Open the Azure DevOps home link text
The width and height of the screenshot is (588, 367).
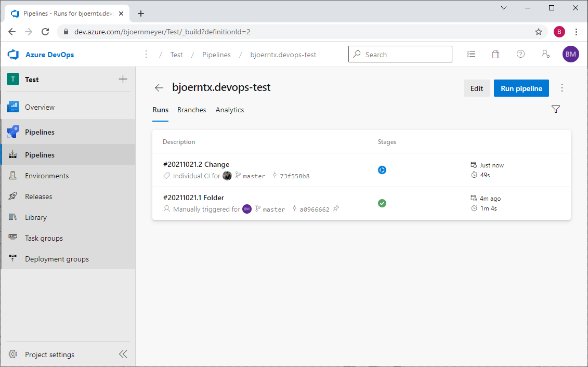49,55
